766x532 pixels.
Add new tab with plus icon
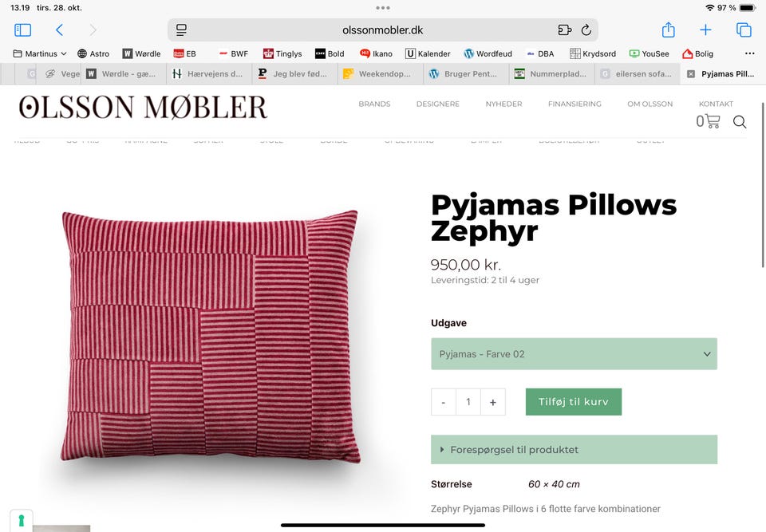pyautogui.click(x=705, y=30)
